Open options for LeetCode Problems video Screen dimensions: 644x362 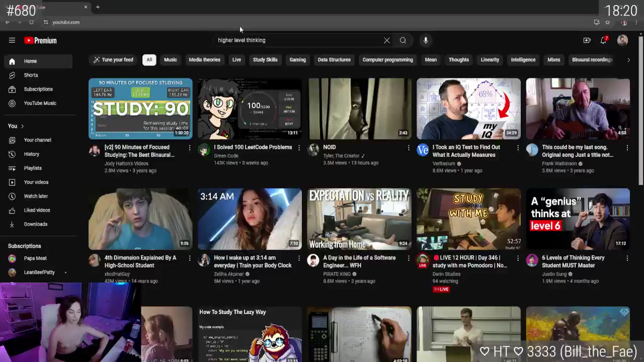(x=299, y=148)
